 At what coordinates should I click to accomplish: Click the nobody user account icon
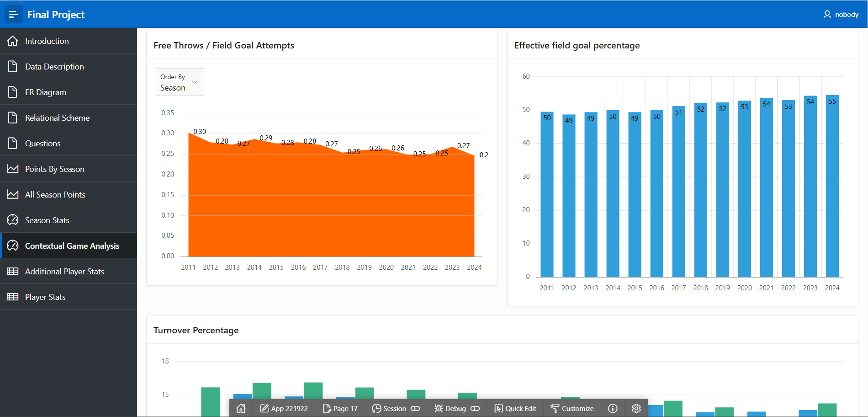click(x=827, y=15)
